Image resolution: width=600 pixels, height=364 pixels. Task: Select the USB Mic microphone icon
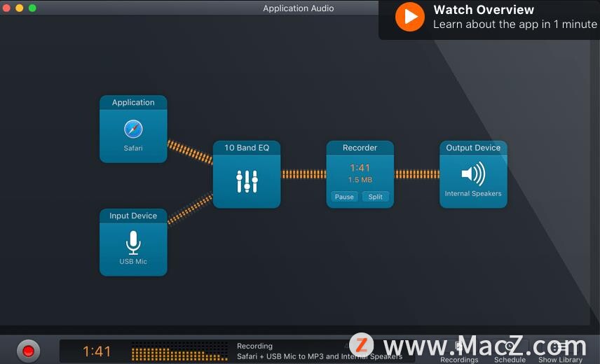tap(133, 242)
